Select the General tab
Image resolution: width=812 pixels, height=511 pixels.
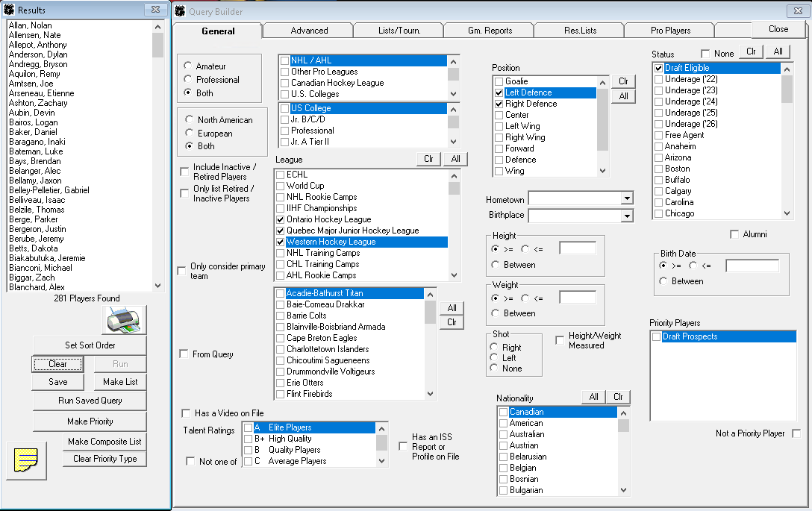pyautogui.click(x=218, y=31)
